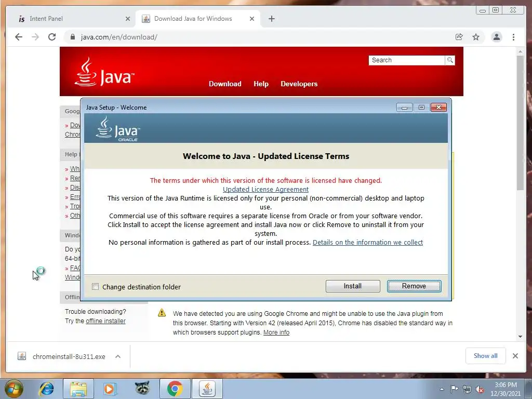Close the Intent Panel tab
532x399 pixels.
coord(128,19)
